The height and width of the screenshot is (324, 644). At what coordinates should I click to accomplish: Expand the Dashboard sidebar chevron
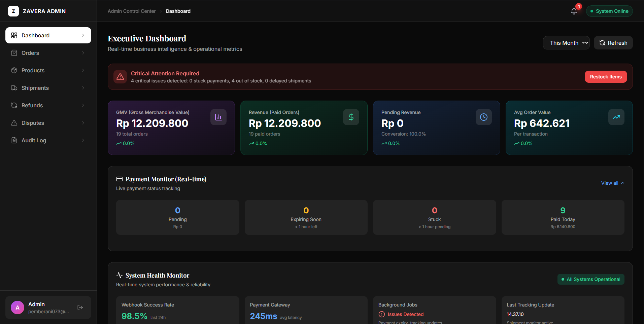[x=83, y=35]
